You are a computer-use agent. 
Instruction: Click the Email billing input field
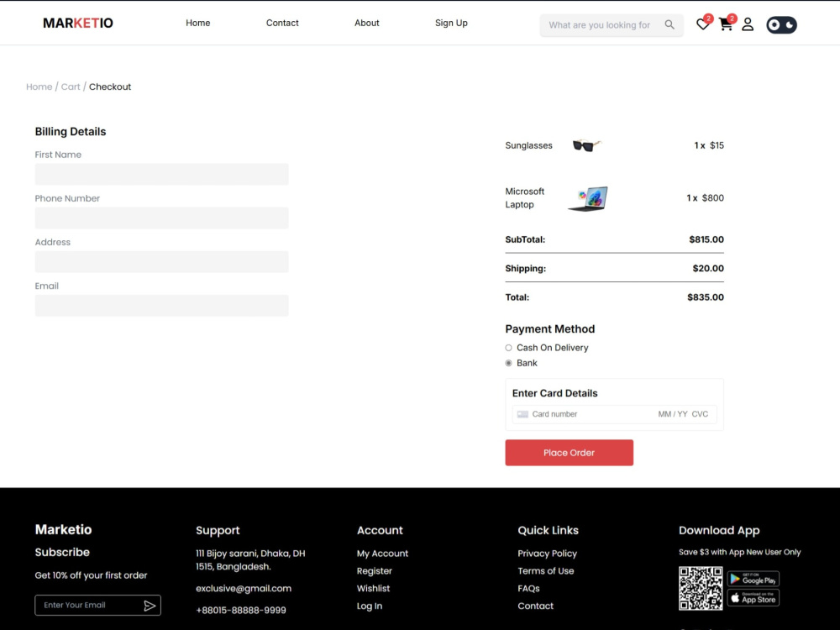click(x=162, y=306)
